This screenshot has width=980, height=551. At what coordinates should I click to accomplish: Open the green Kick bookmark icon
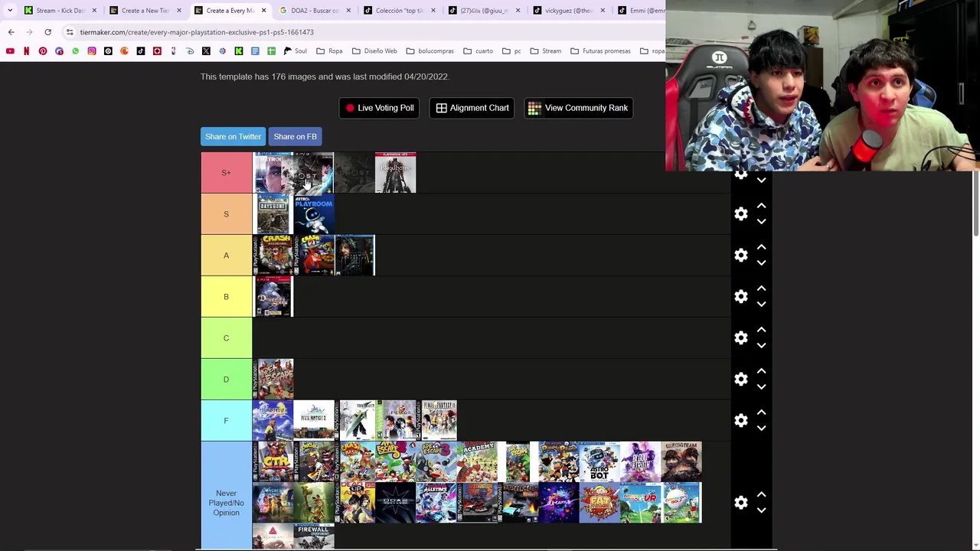(239, 51)
